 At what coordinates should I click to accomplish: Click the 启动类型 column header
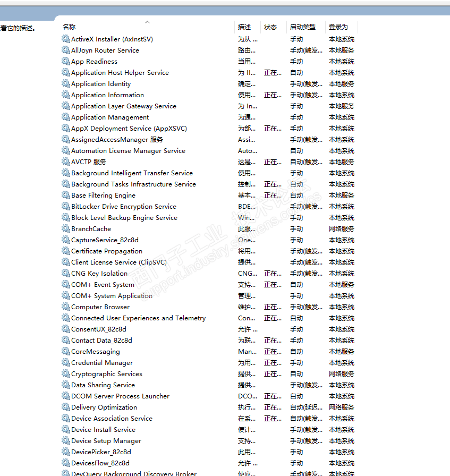click(303, 27)
